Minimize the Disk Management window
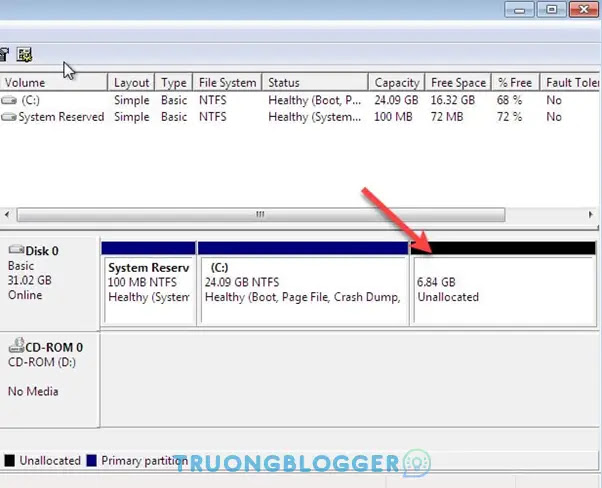 (519, 10)
